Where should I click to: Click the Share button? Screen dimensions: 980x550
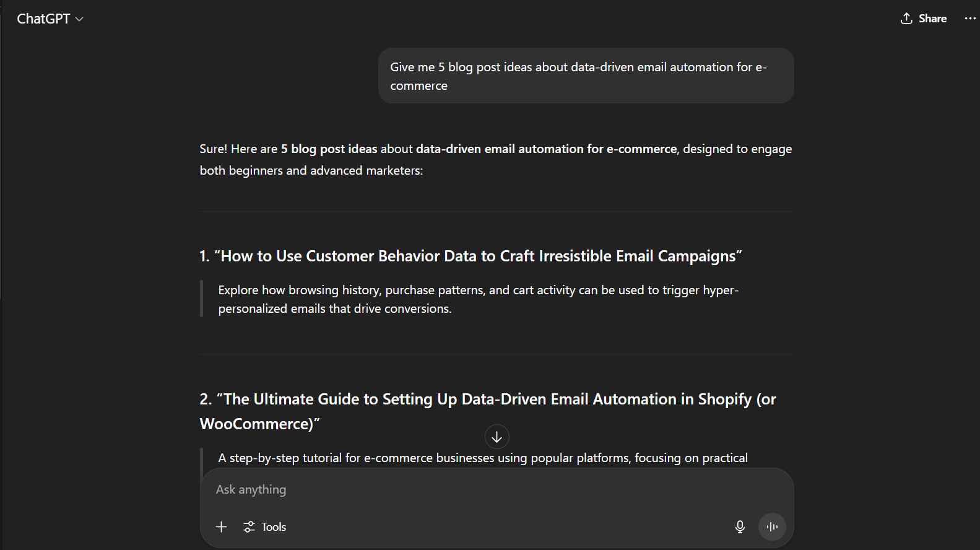click(x=923, y=19)
